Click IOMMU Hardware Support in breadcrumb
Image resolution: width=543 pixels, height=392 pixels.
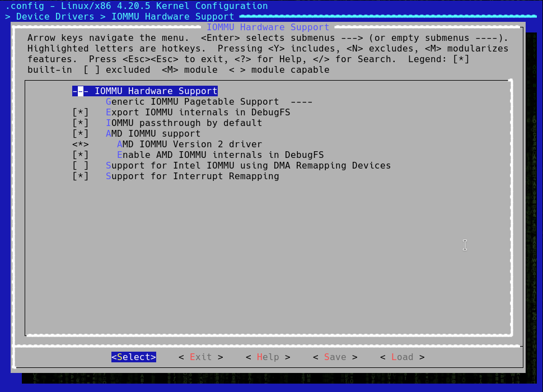164,16
